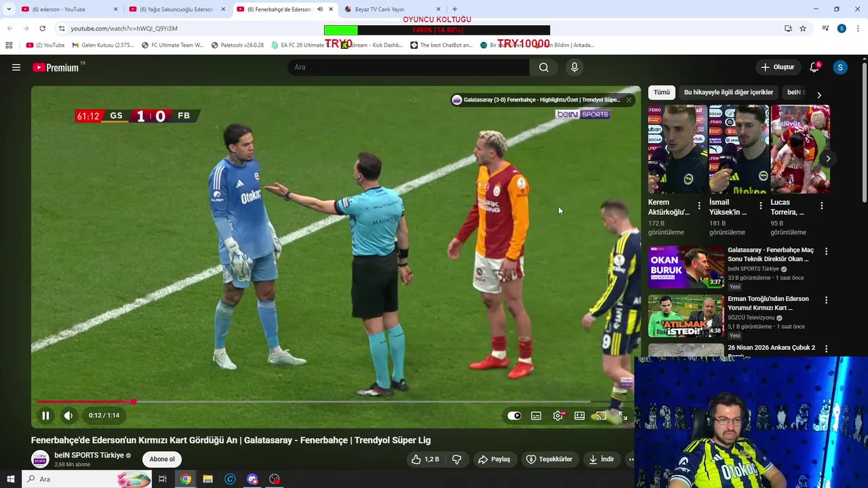The image size is (868, 488).
Task: Reload the current page
Action: pos(42,28)
